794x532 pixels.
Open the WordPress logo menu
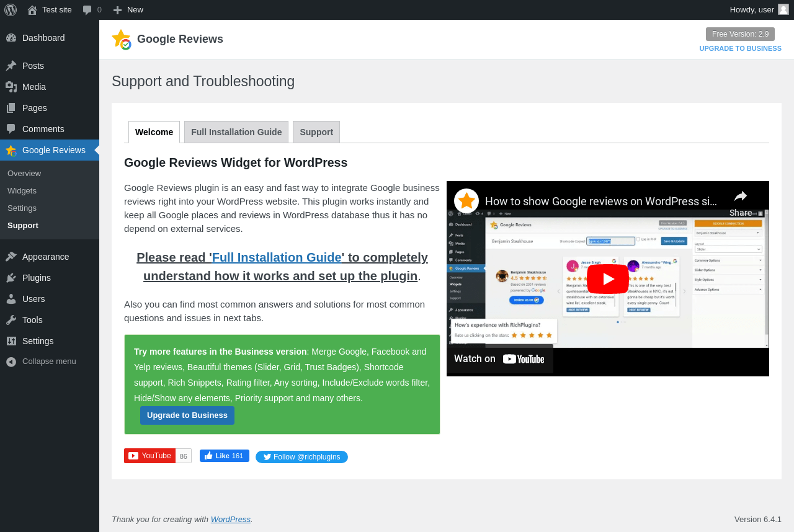pos(11,9)
